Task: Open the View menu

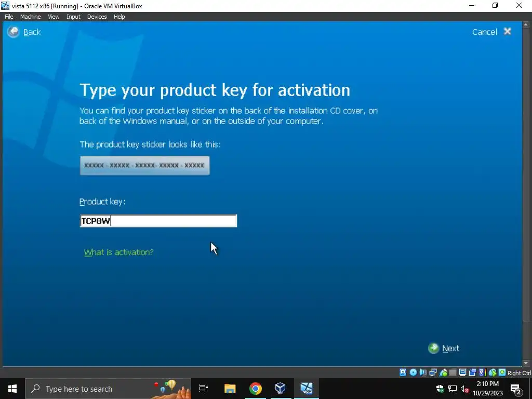Action: point(54,17)
